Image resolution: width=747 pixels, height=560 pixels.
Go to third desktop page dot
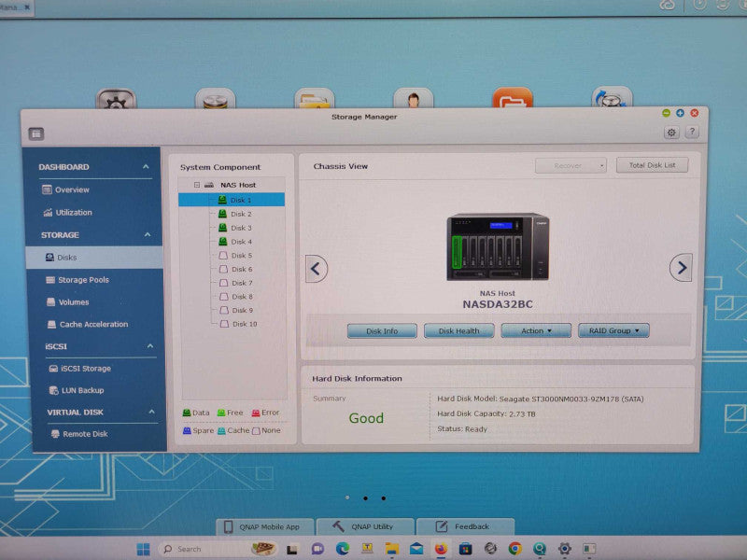click(x=384, y=498)
